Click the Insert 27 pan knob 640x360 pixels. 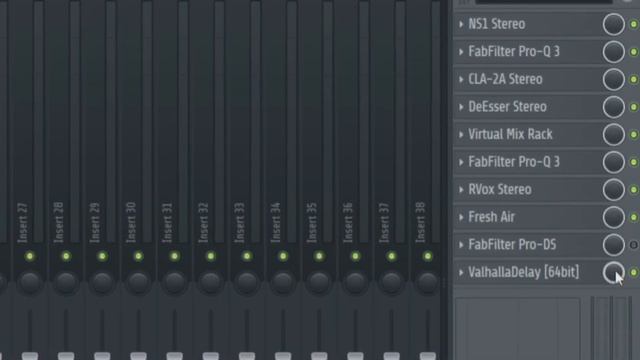tap(30, 282)
